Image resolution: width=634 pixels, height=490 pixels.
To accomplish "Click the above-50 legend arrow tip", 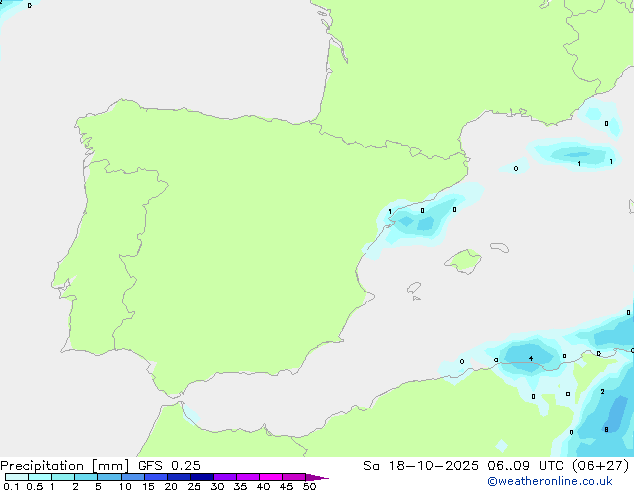I will 317,477.
